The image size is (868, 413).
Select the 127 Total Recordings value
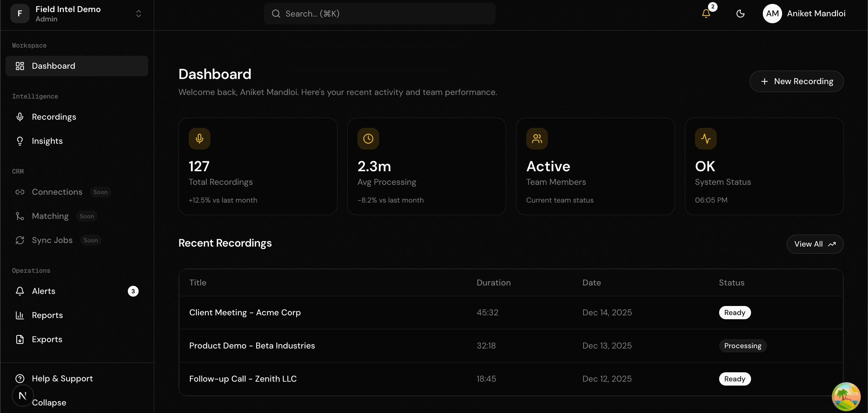click(x=199, y=166)
